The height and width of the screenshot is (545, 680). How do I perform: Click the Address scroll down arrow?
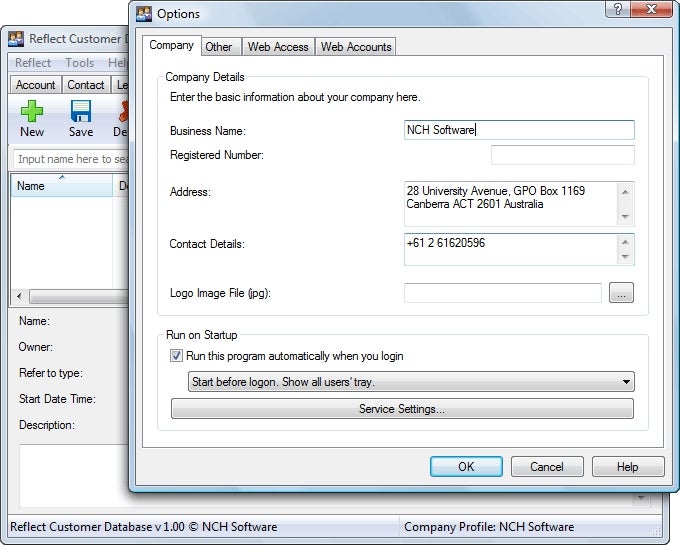coord(625,216)
